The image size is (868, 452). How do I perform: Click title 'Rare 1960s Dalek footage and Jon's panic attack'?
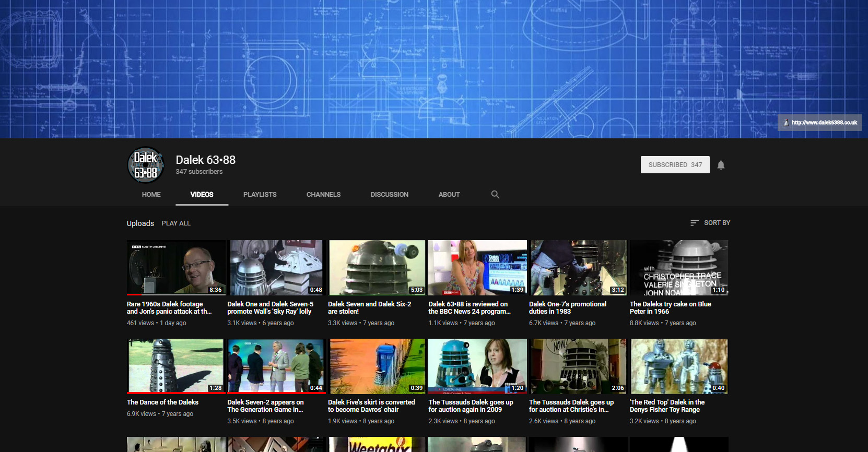click(169, 308)
